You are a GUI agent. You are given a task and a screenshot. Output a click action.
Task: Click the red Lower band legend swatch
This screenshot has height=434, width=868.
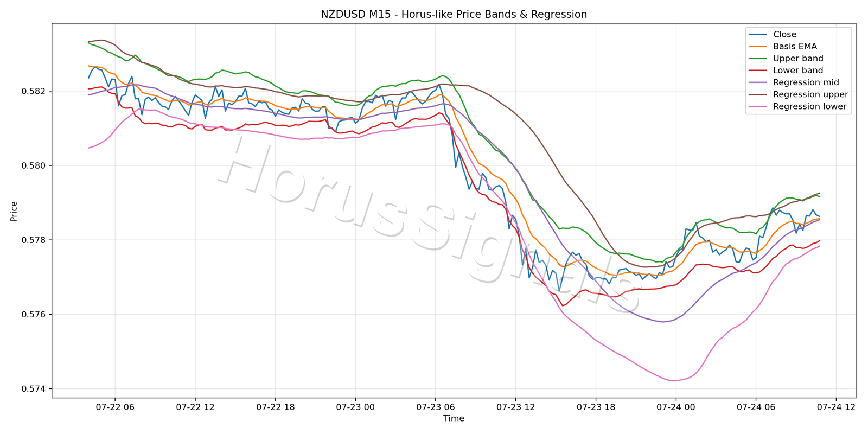[x=758, y=71]
